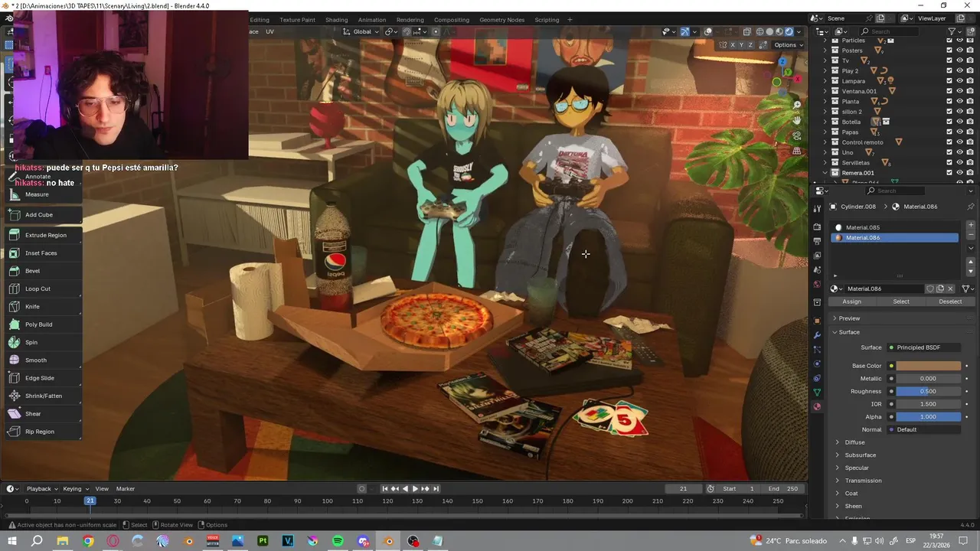
Task: Adjust the Alpha slider
Action: click(x=929, y=417)
